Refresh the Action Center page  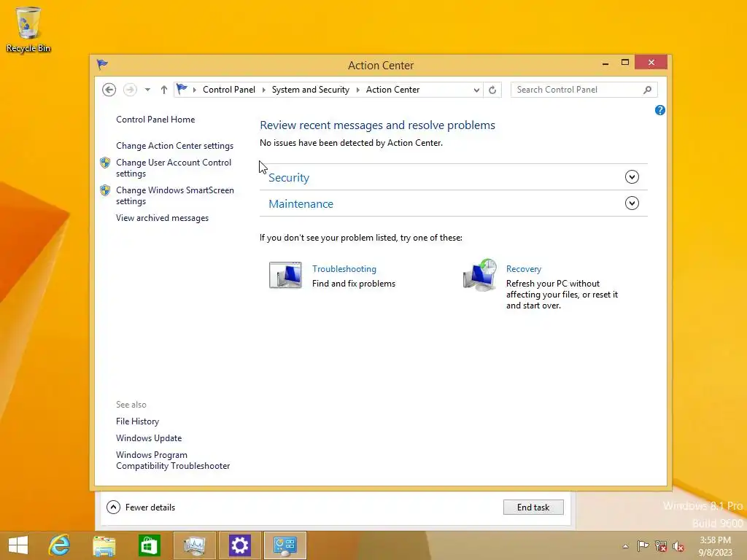[492, 90]
